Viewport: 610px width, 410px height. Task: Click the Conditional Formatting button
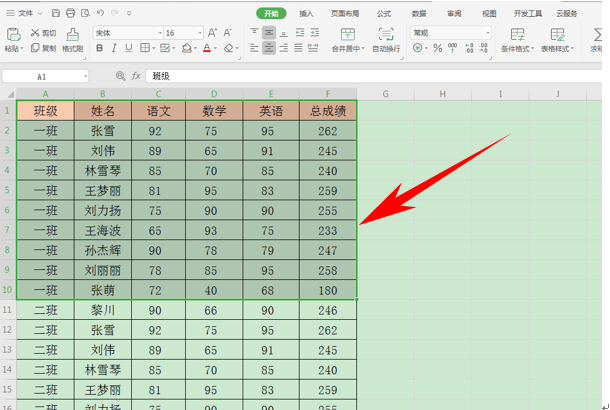pos(517,40)
